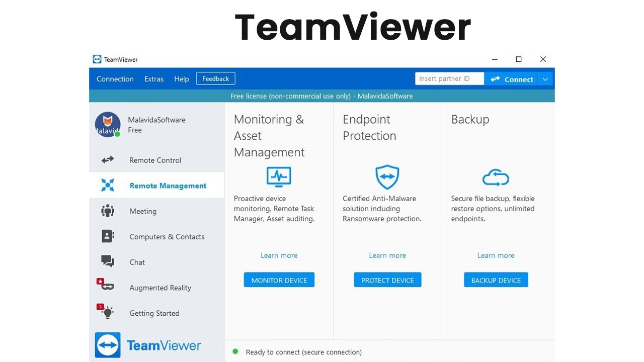Viewport: 644px width, 362px height.
Task: Select the Remote Control sidebar icon
Action: click(107, 160)
